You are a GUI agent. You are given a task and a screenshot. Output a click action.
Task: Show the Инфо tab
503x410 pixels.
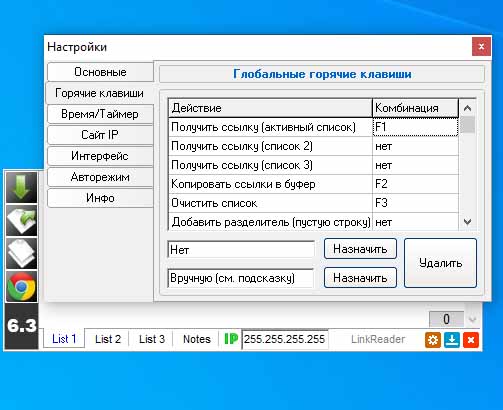[x=100, y=198]
